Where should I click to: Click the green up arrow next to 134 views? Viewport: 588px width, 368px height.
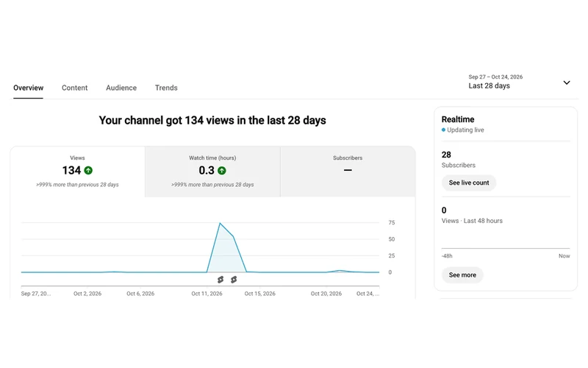(88, 171)
